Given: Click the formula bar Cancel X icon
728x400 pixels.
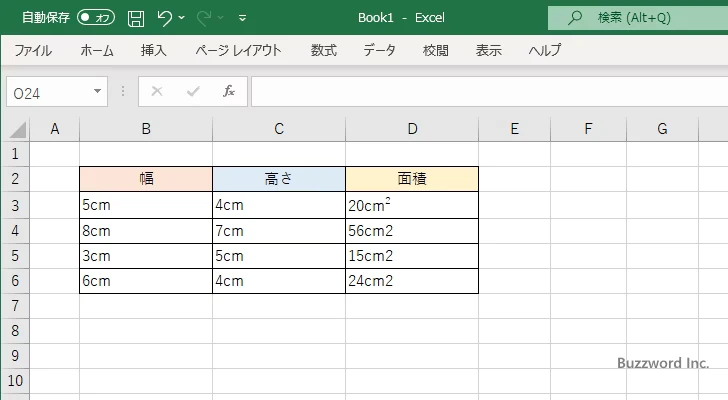Looking at the screenshot, I should tap(157, 91).
